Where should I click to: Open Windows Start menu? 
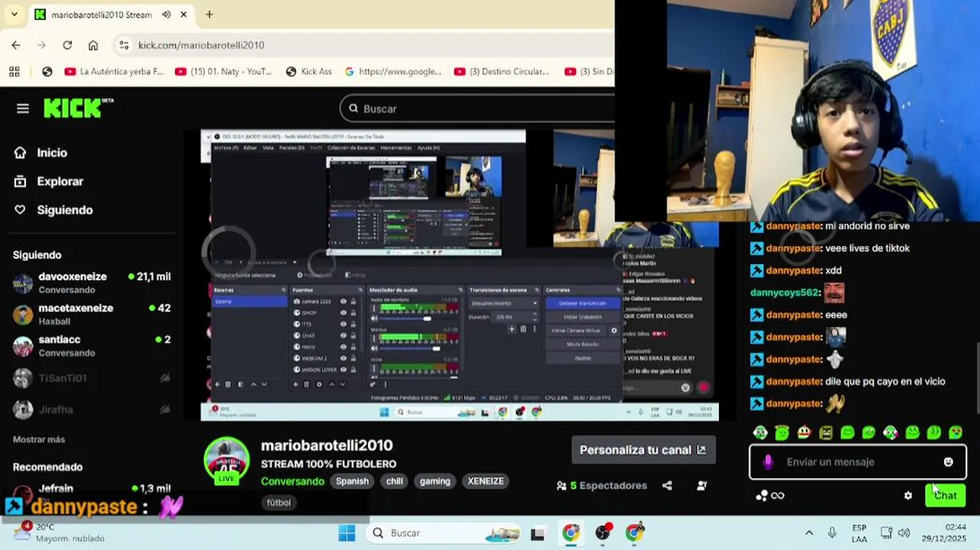pos(347,533)
